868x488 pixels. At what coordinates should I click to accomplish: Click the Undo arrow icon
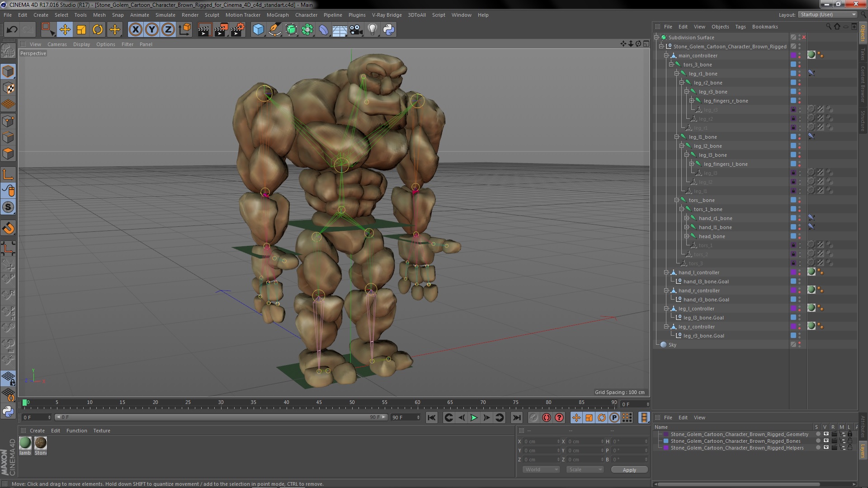[12, 30]
